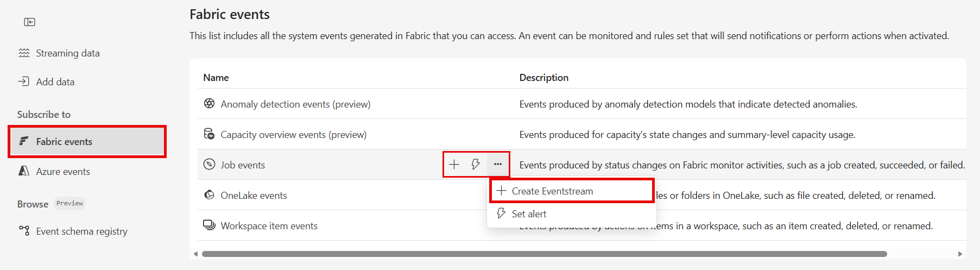Click the Fabric events page heading
This screenshot has height=270, width=980.
point(230,15)
